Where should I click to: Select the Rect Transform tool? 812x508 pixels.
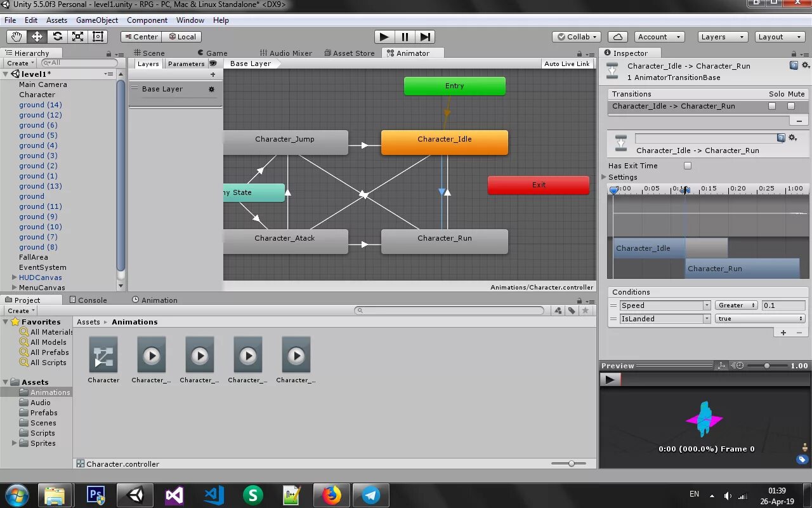point(98,37)
